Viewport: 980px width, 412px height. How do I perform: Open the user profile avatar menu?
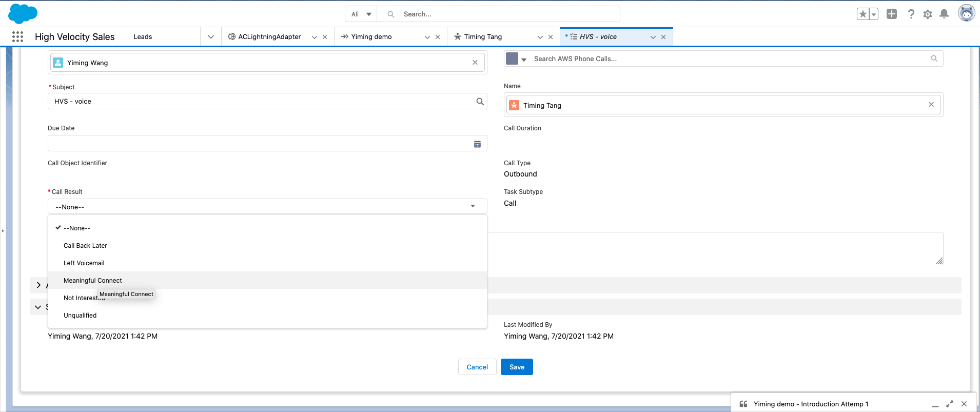[967, 13]
